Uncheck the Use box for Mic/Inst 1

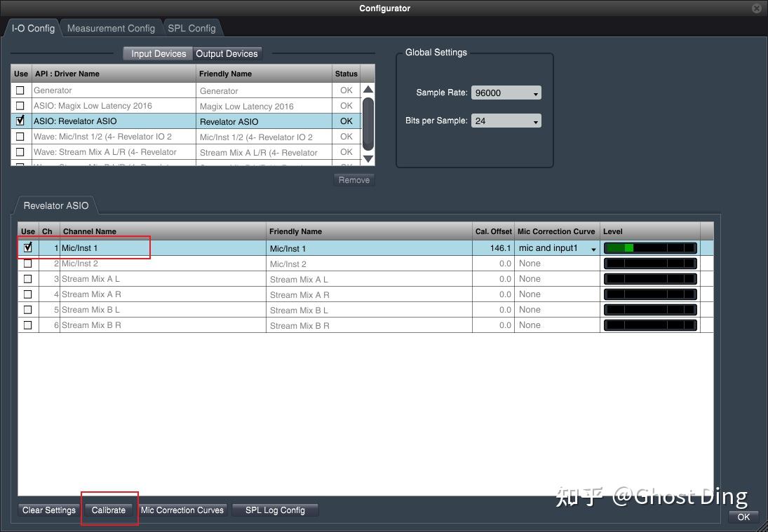28,247
